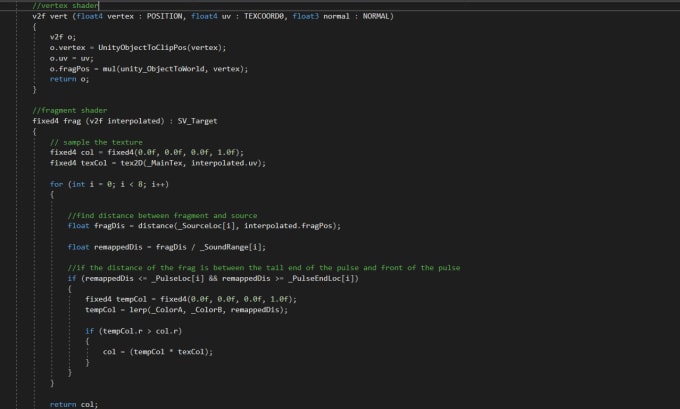Click the "//fragment shader" comment

70,110
